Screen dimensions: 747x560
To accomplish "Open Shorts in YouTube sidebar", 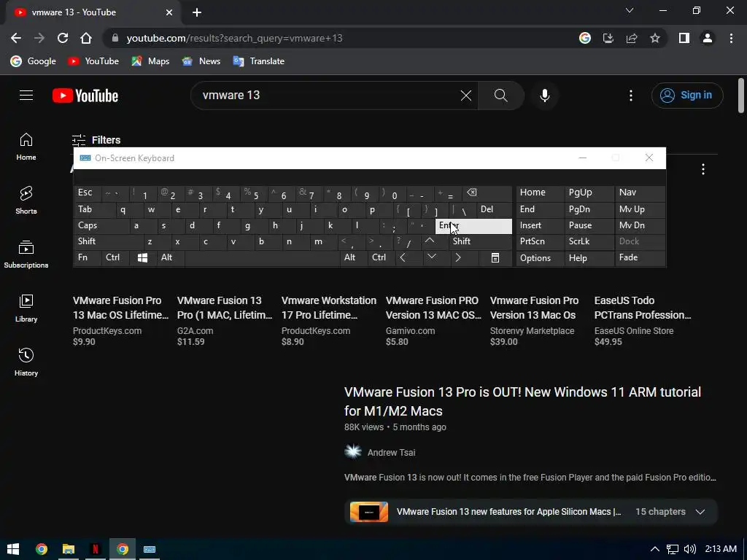I will 26,201.
